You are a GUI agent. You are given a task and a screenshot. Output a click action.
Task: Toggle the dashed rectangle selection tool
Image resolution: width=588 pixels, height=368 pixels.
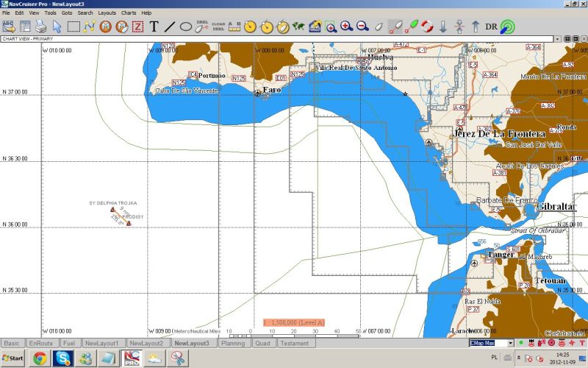(73, 26)
